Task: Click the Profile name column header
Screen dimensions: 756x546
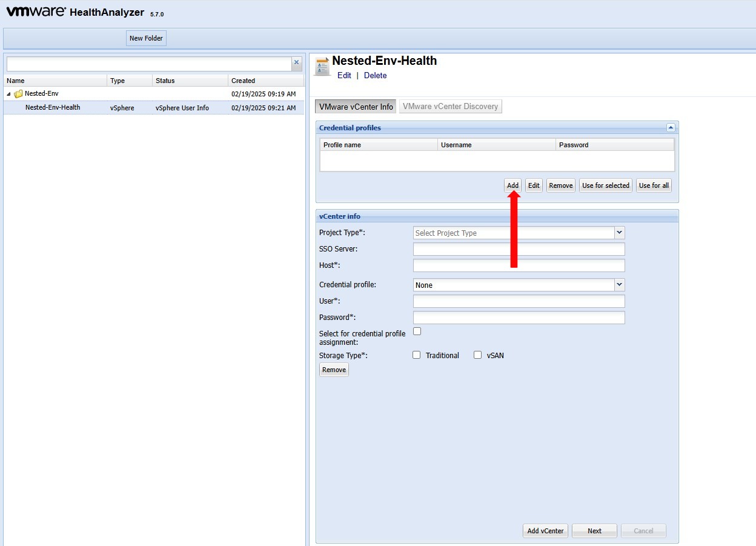Action: click(x=379, y=145)
